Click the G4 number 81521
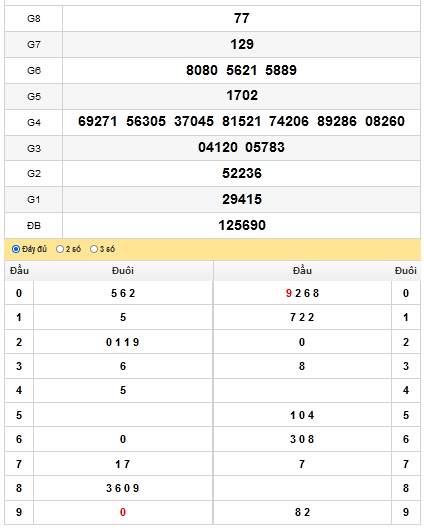Image resolution: width=424 pixels, height=532 pixels. coord(242,121)
